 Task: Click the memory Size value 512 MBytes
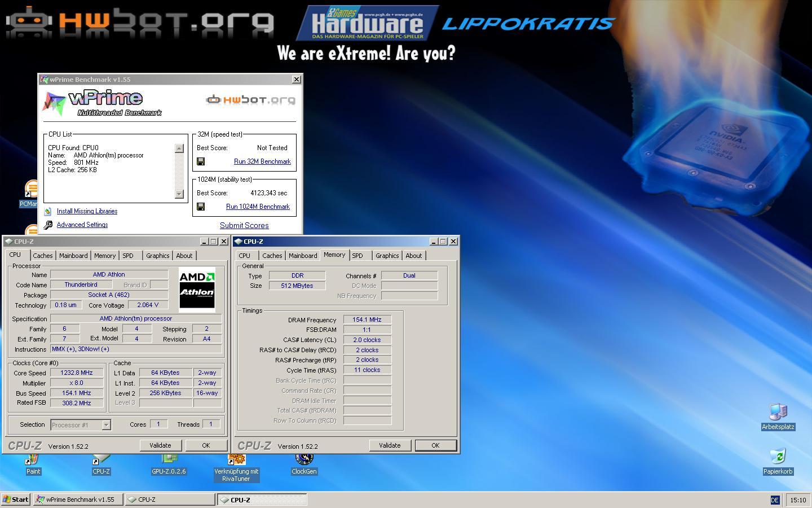point(297,286)
